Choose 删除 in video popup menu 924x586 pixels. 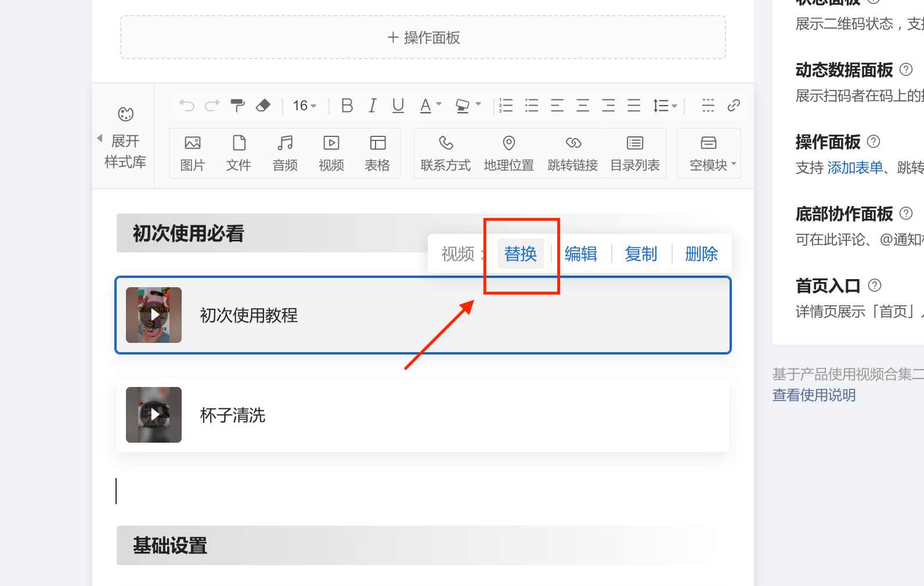[x=701, y=254]
